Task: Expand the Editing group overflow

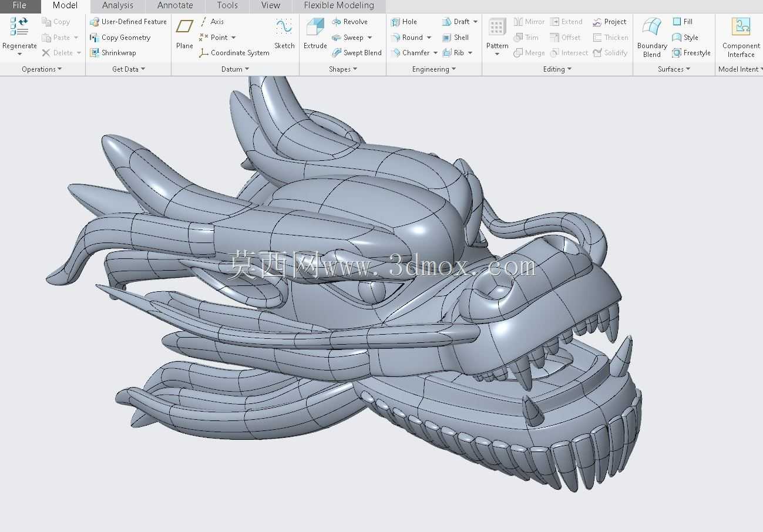Action: [x=557, y=69]
